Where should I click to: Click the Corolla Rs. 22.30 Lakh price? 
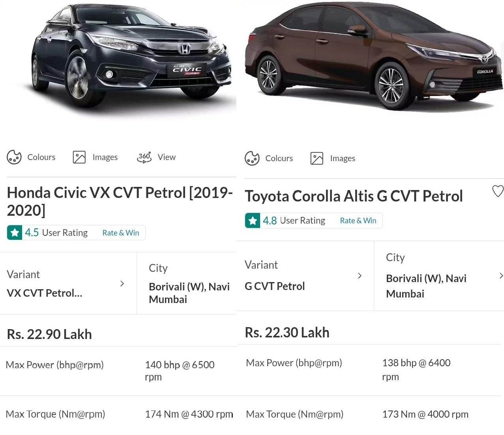(x=287, y=333)
